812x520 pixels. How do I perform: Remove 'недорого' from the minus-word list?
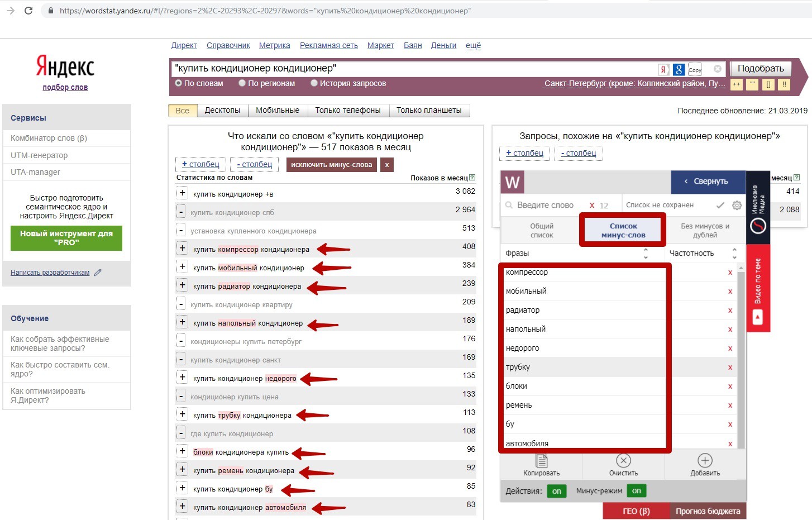[x=730, y=349]
